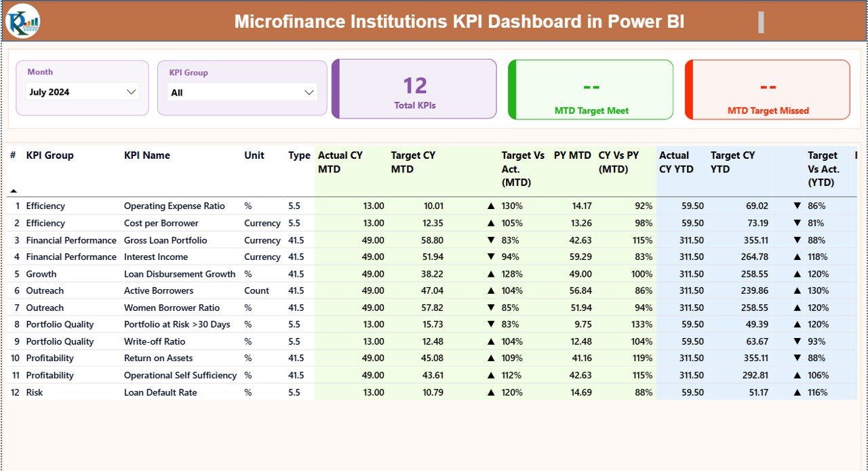868x471 pixels.
Task: Select the MTD Target Missed card
Action: pos(766,89)
